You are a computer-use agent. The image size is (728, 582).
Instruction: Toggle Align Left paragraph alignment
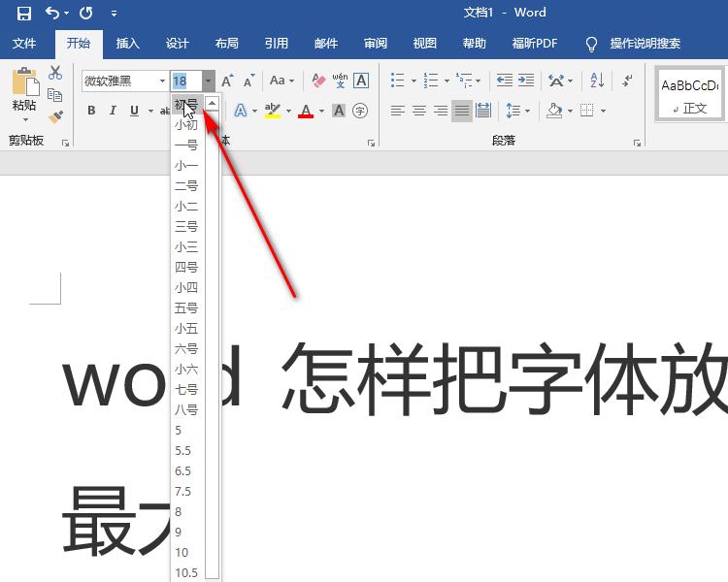pos(397,111)
